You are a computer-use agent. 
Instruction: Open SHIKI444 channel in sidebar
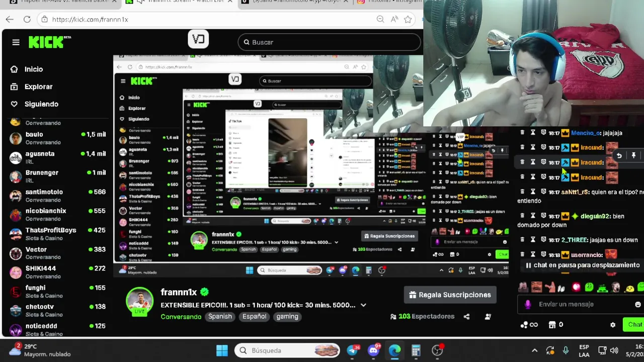click(x=58, y=272)
